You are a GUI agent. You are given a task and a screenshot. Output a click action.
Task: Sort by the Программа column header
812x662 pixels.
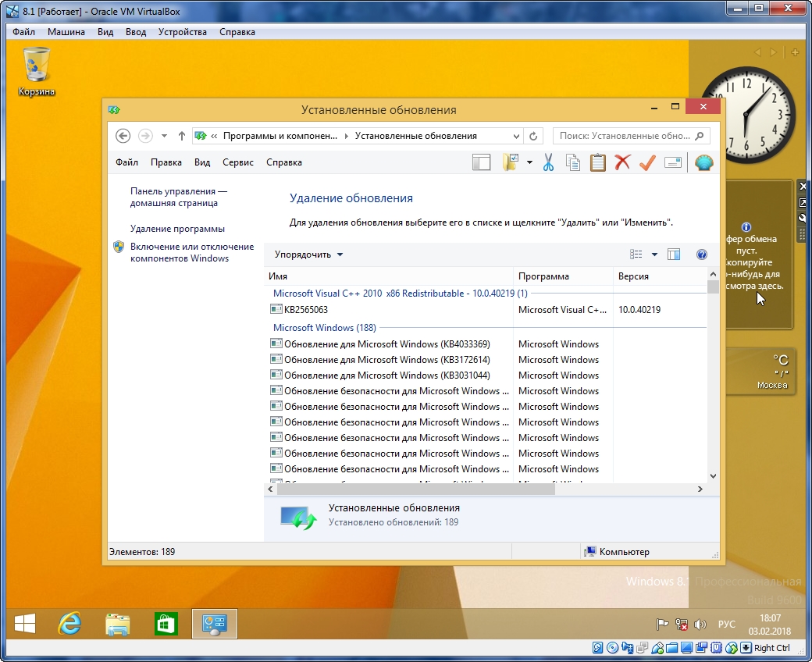[x=563, y=276]
